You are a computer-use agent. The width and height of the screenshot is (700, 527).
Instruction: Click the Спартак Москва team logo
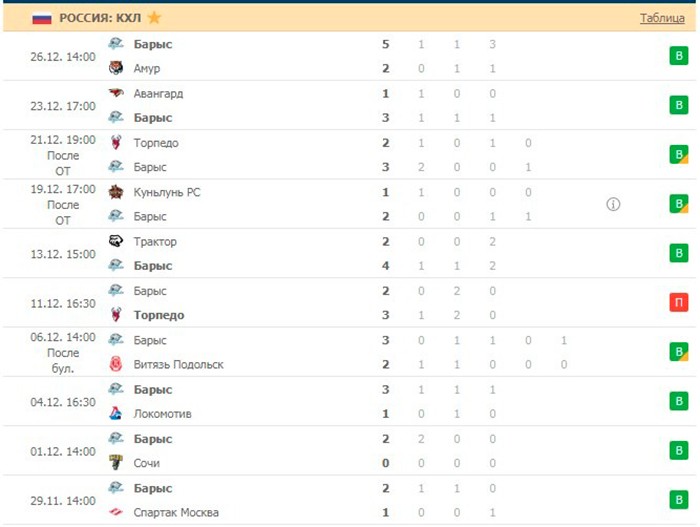click(x=116, y=512)
